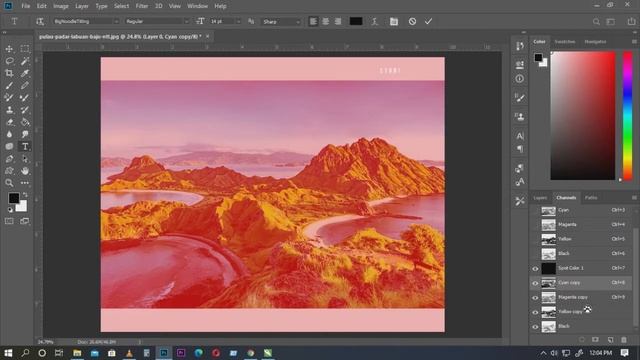The width and height of the screenshot is (640, 360).
Task: Toggle Quick Mask mode icon
Action: (9, 221)
